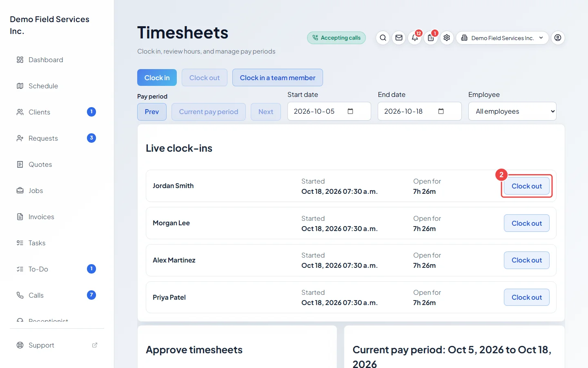
Task: Open the clipboard icon with 1 badge
Action: (431, 38)
